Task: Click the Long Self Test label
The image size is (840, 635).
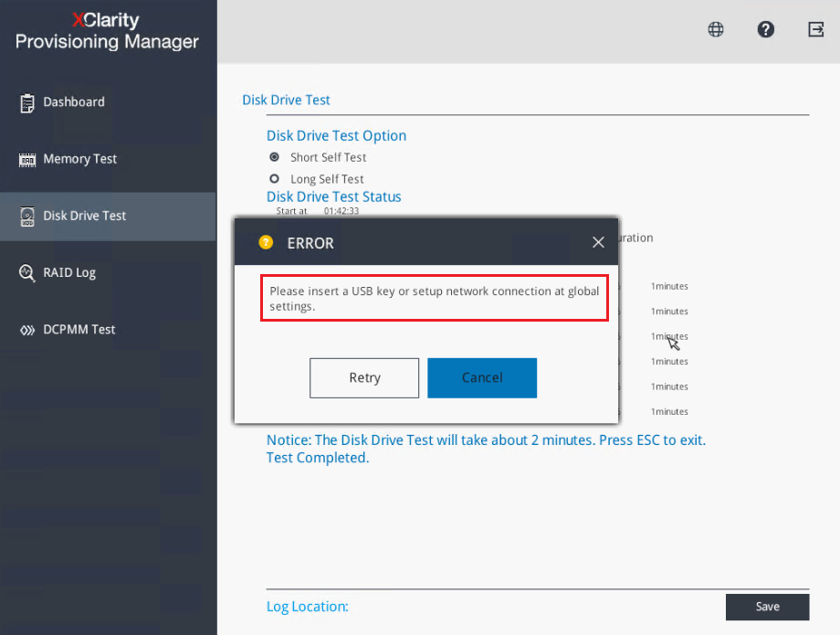Action: pos(327,179)
